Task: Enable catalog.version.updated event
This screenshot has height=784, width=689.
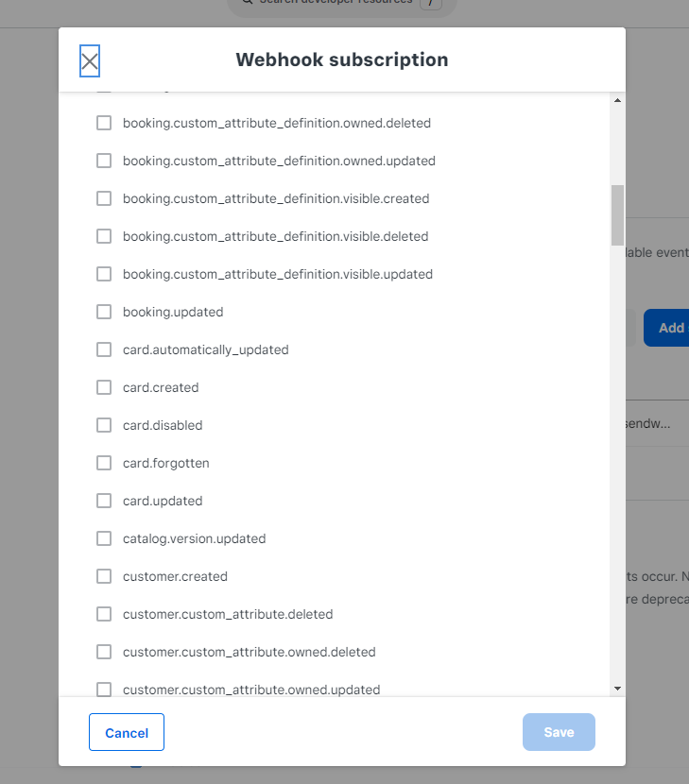Action: point(104,538)
